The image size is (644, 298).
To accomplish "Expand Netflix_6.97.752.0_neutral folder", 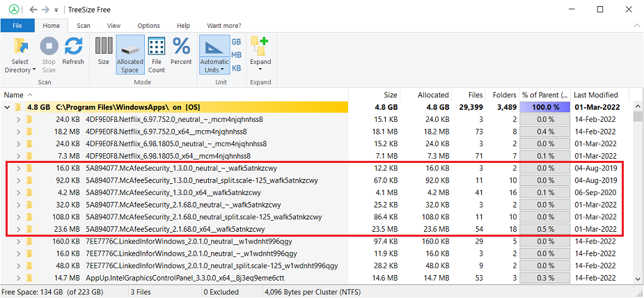I will point(18,120).
